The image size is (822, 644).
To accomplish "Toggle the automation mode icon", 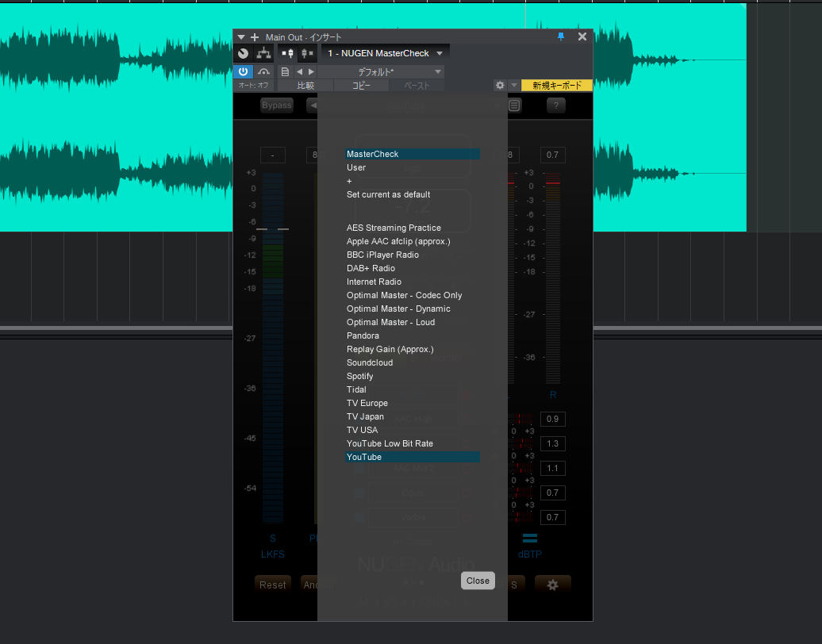I will [x=263, y=72].
